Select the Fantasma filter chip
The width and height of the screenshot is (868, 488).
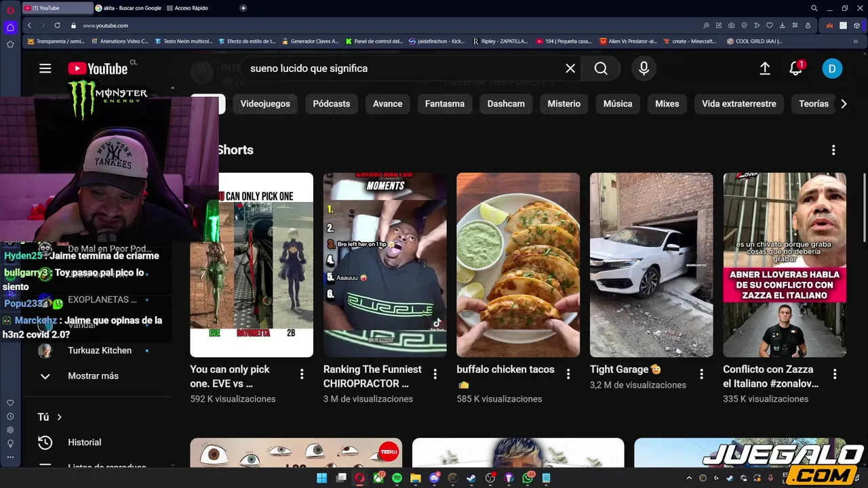click(x=445, y=104)
